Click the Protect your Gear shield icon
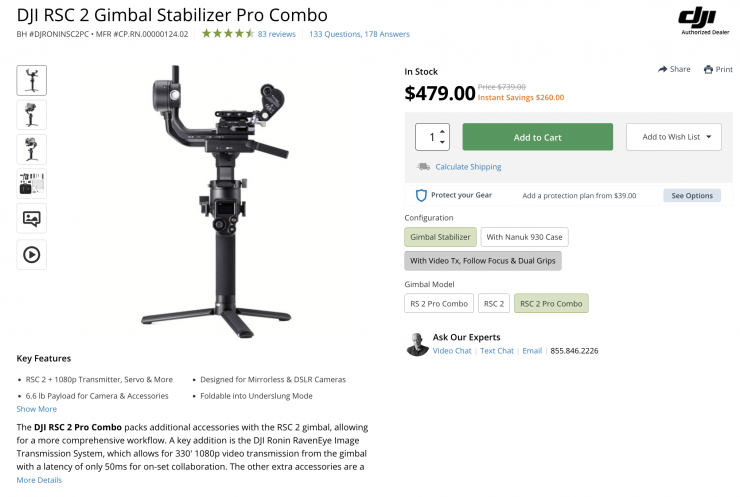Image resolution: width=740 pixels, height=497 pixels. [x=422, y=195]
